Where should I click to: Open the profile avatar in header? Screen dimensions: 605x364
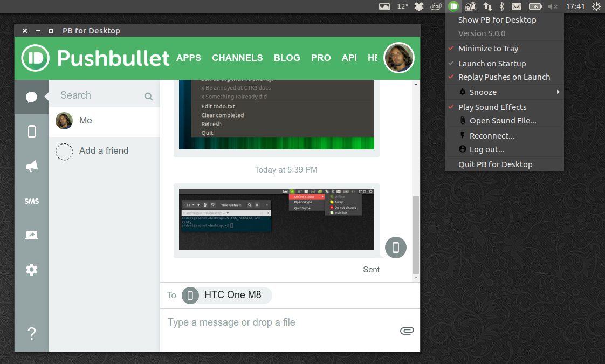pos(399,58)
